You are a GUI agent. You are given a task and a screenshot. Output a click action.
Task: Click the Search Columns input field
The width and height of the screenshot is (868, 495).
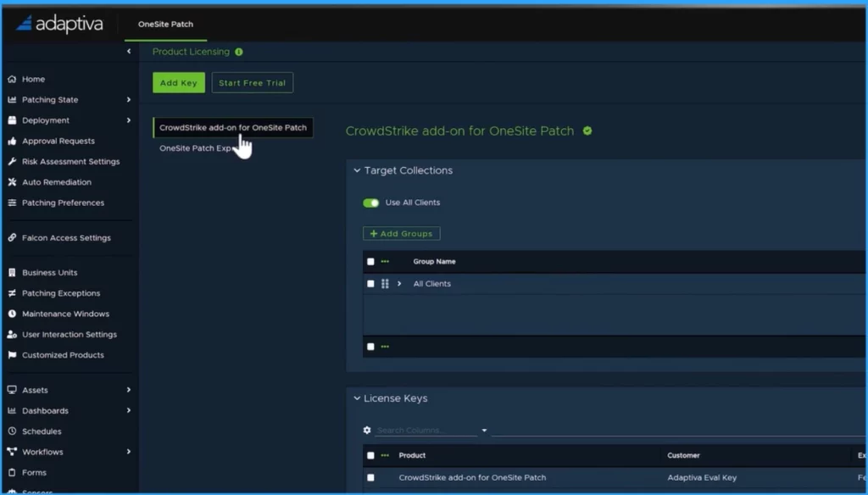point(426,431)
